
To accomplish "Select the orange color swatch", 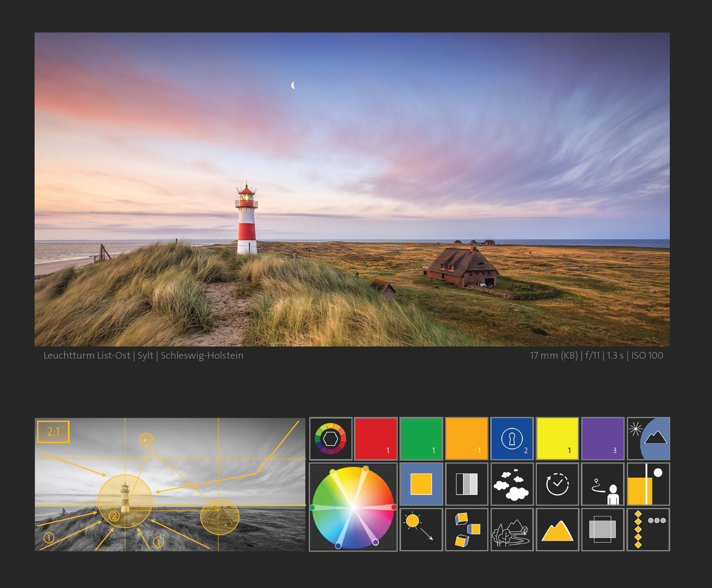I will pyautogui.click(x=467, y=439).
